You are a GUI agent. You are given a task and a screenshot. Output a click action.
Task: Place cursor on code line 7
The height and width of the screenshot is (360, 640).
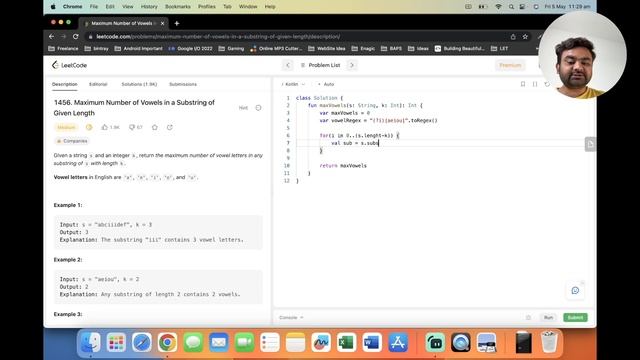(439, 143)
